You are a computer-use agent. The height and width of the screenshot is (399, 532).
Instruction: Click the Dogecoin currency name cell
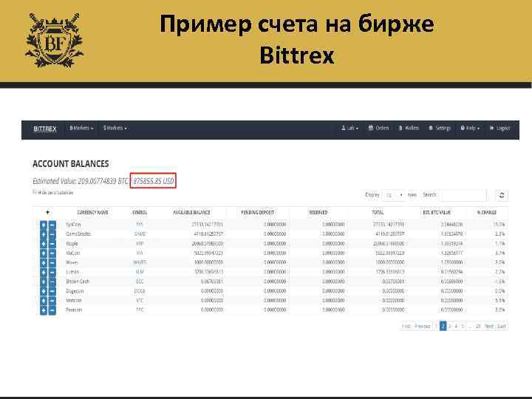(75, 291)
